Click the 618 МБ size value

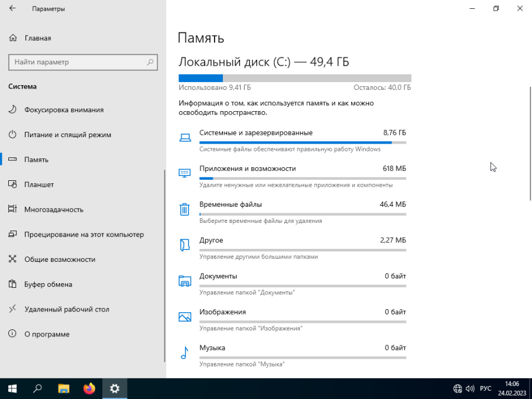click(394, 168)
